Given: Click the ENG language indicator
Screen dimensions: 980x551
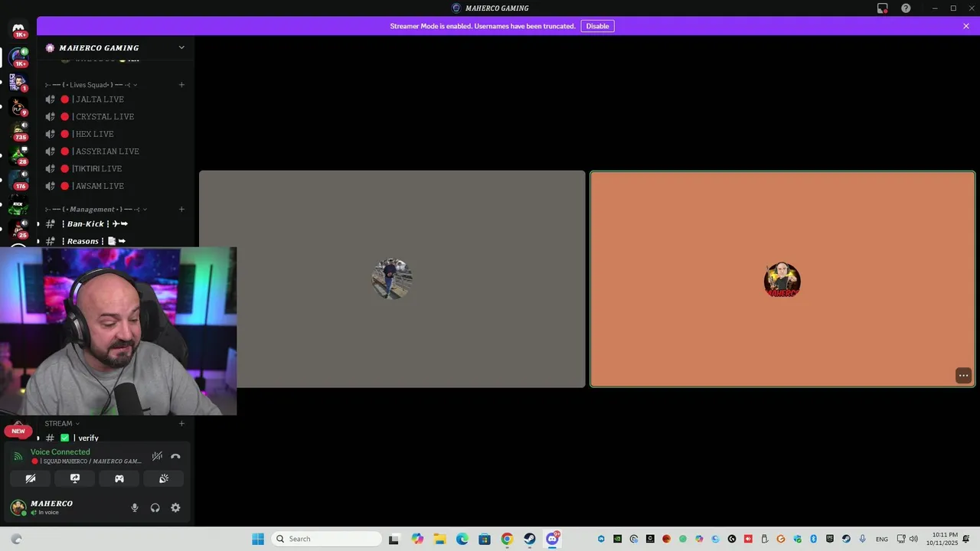Looking at the screenshot, I should (x=882, y=539).
